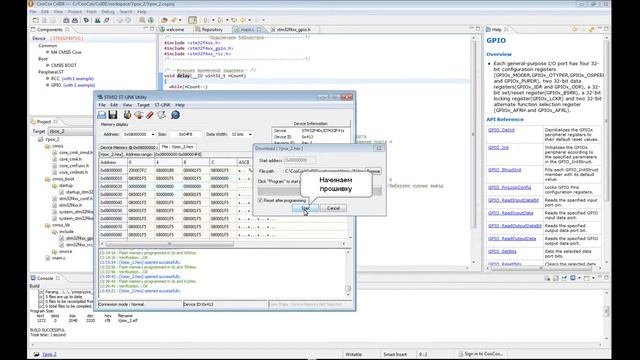Collapse the cmsis_boot folder in project tree
Viewport: 640px width, 360px height.
coord(48,179)
